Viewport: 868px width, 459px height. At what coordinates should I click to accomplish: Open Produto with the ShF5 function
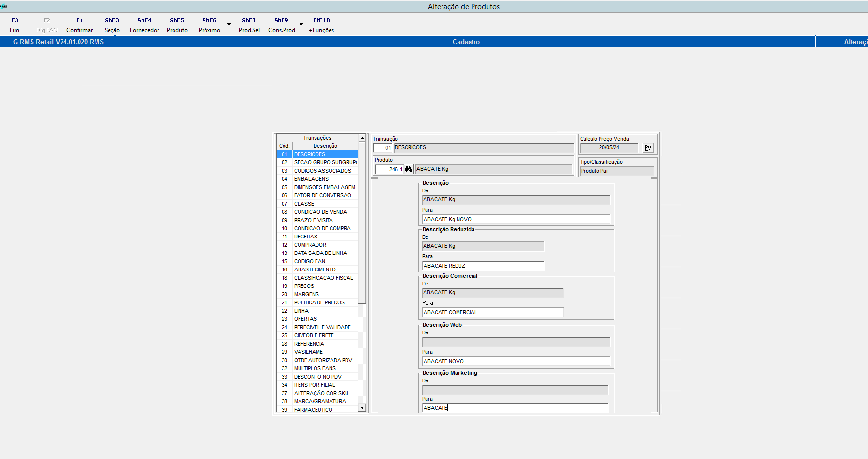click(x=177, y=25)
